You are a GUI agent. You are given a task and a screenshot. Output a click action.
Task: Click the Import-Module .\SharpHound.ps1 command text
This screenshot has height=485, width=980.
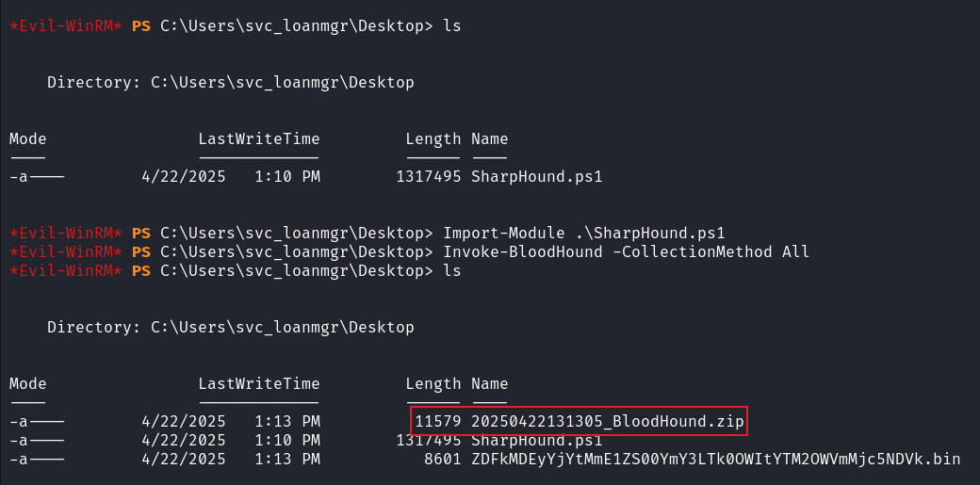coord(583,234)
